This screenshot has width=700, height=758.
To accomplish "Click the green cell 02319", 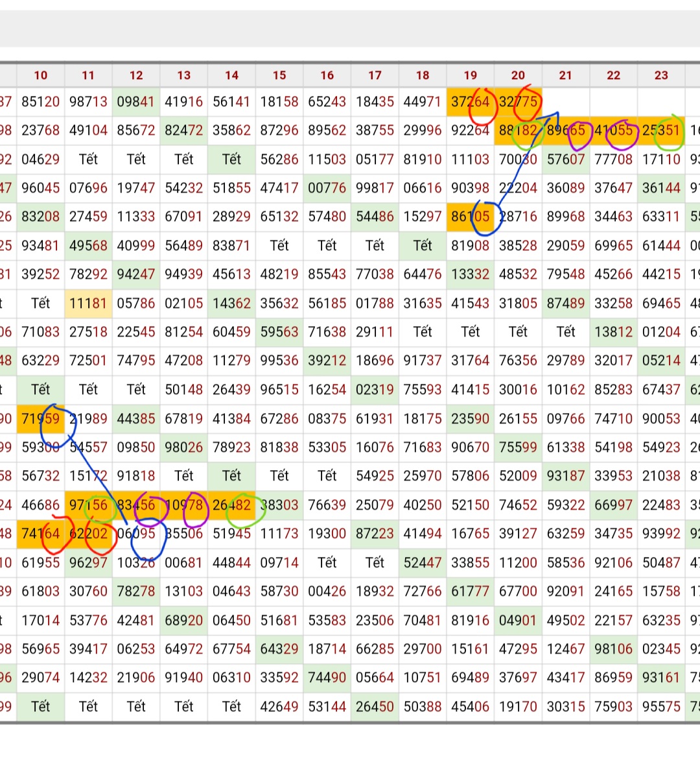I will (375, 390).
